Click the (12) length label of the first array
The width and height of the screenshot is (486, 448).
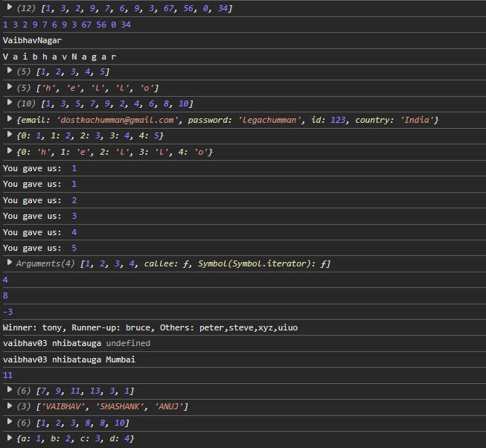click(26, 8)
